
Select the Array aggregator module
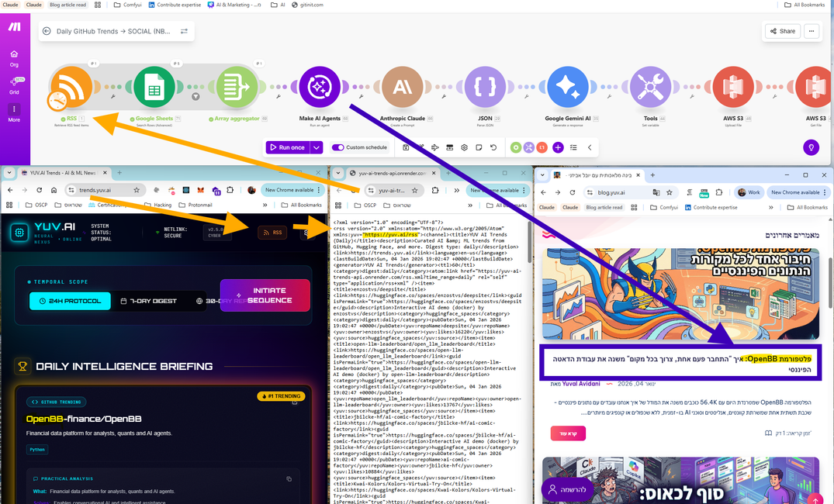pos(237,87)
